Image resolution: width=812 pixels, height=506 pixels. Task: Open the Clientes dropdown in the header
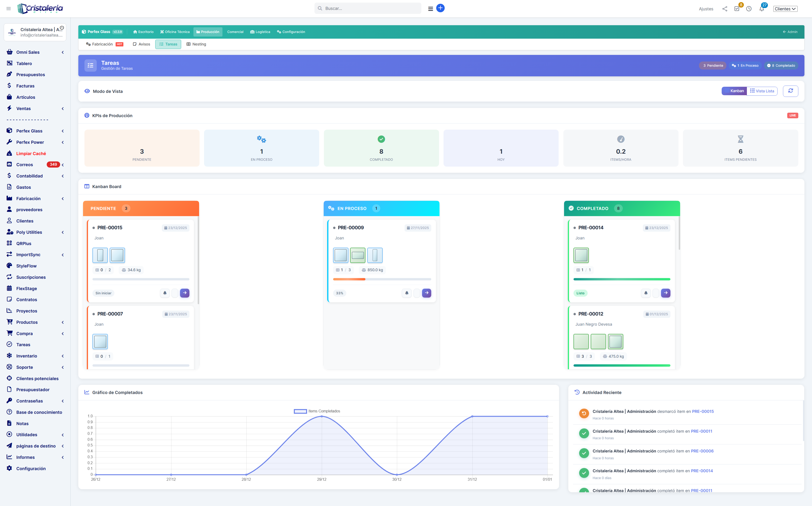pos(785,9)
